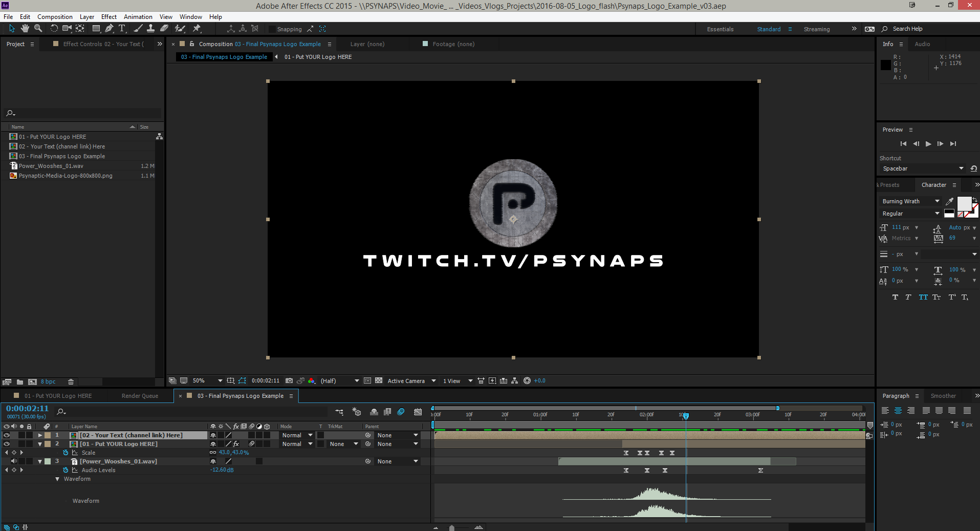Toggle the Scale constrain proportions link
The height and width of the screenshot is (531, 980).
coord(213,453)
